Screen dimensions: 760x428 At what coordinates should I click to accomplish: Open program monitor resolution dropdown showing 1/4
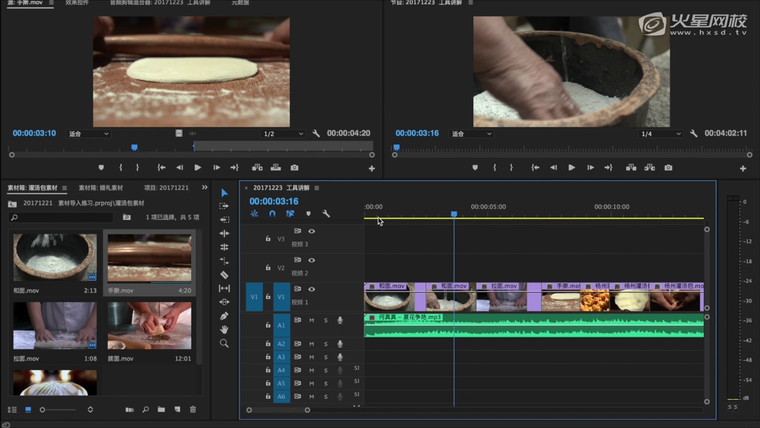(660, 133)
